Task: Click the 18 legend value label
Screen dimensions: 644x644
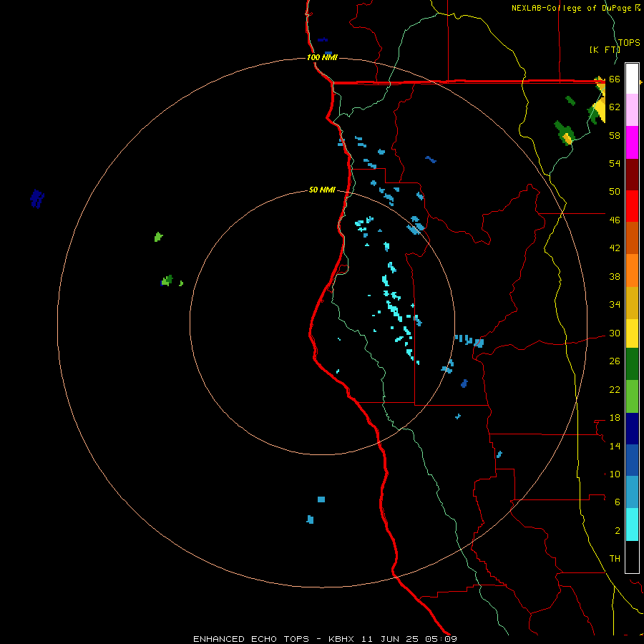Action: click(x=615, y=418)
